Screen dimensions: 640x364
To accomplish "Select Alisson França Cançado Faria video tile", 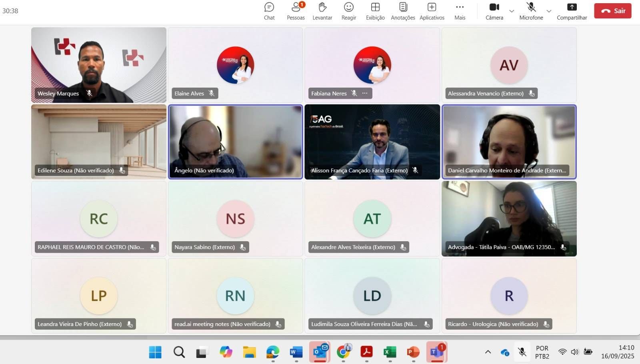I will [372, 141].
